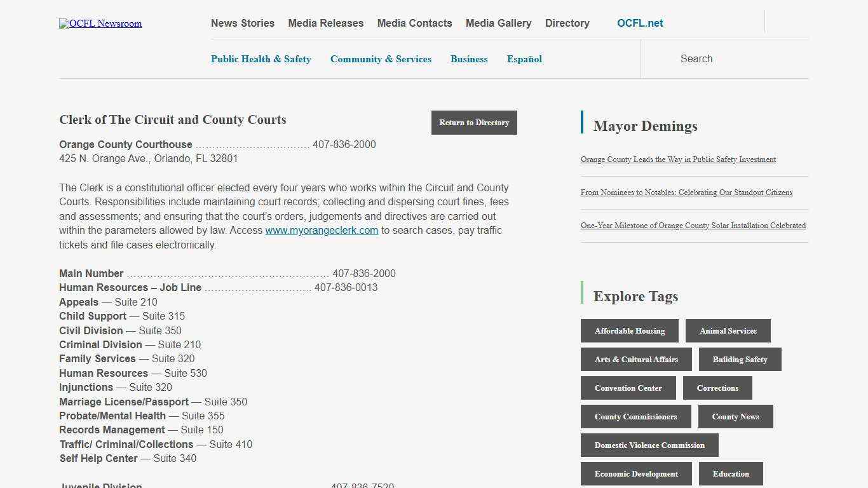Viewport: 868px width, 488px height.
Task: Open the www.myorangeclerk.com link
Action: [322, 230]
